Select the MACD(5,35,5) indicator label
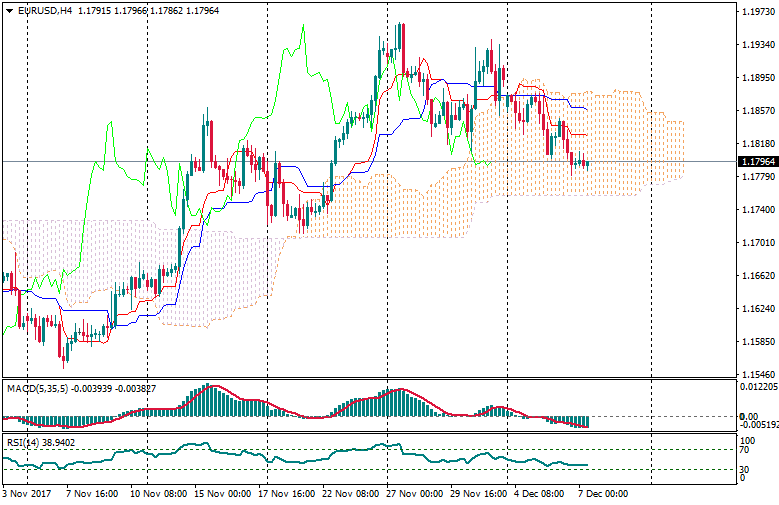Viewport: 779px width, 505px height. [x=34, y=387]
